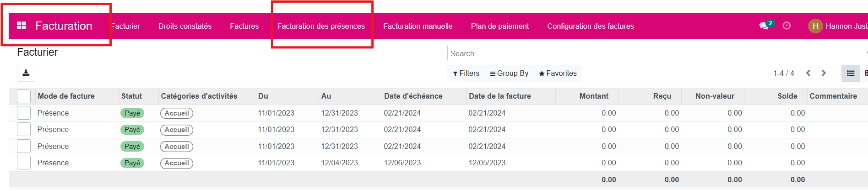Open the activities clock icon
The width and height of the screenshot is (868, 190).
tap(787, 26)
